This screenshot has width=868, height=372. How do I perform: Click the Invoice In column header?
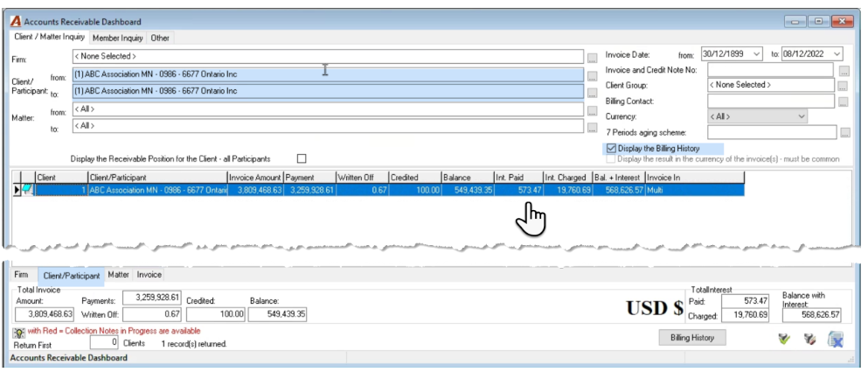coord(695,178)
